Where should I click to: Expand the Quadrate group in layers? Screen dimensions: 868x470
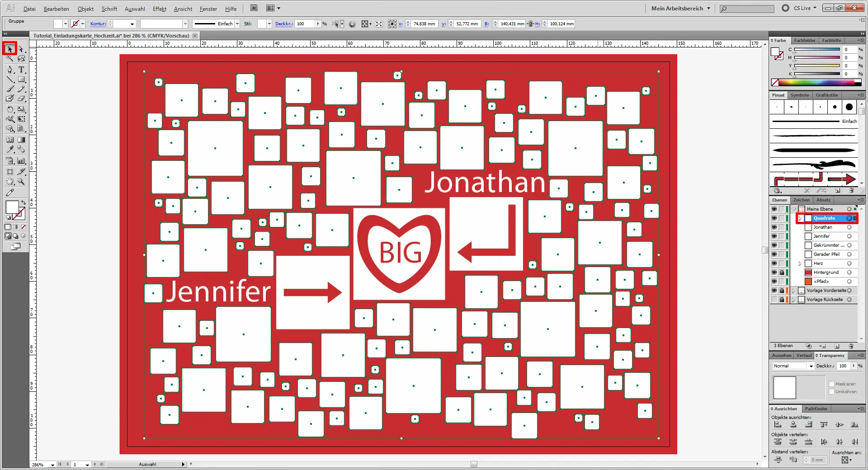pos(800,218)
